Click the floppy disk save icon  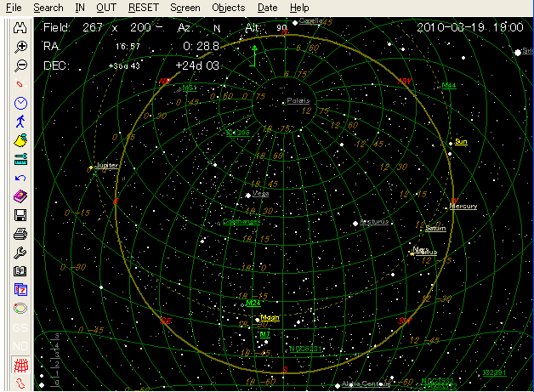pos(20,215)
